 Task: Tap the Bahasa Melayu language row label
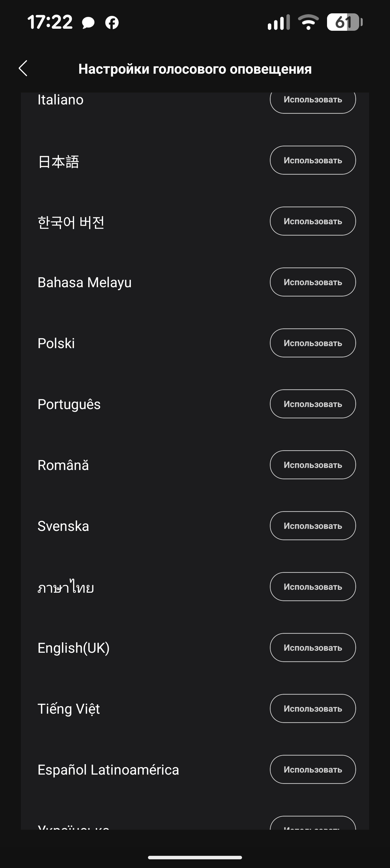85,282
